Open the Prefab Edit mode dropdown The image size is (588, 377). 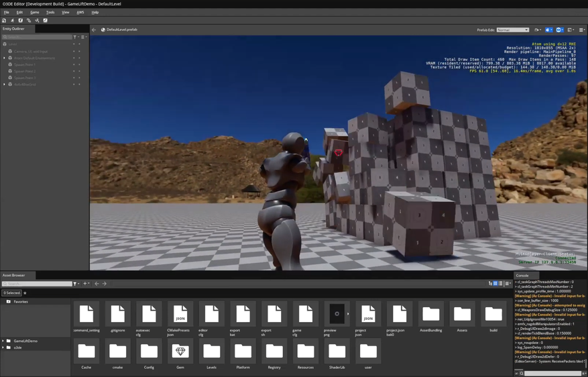click(x=512, y=30)
